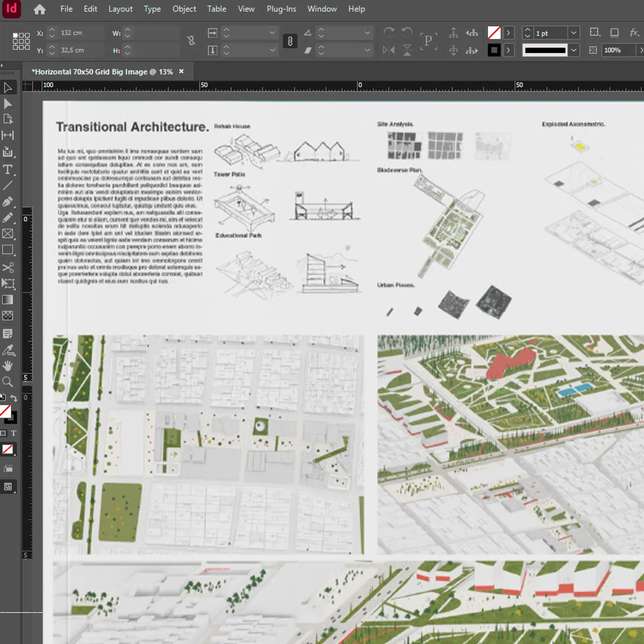This screenshot has width=644, height=644.
Task: Select the Rectangle tool
Action: (x=8, y=250)
